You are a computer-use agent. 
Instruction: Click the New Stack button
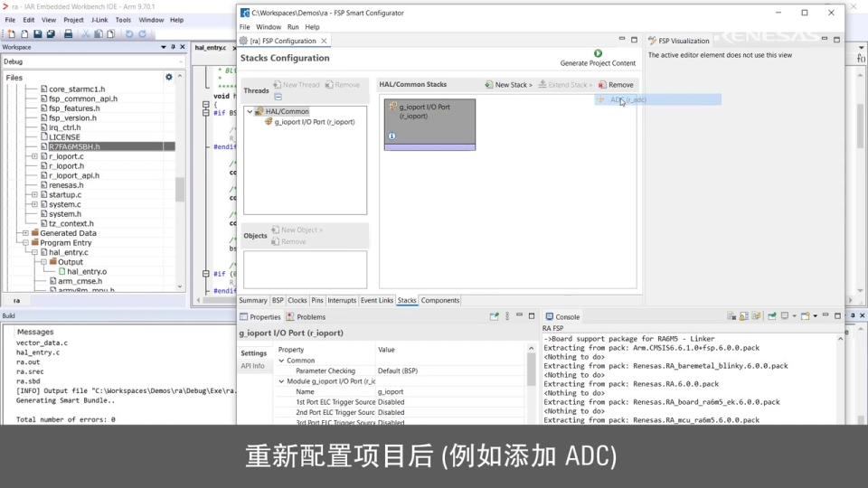click(x=508, y=85)
